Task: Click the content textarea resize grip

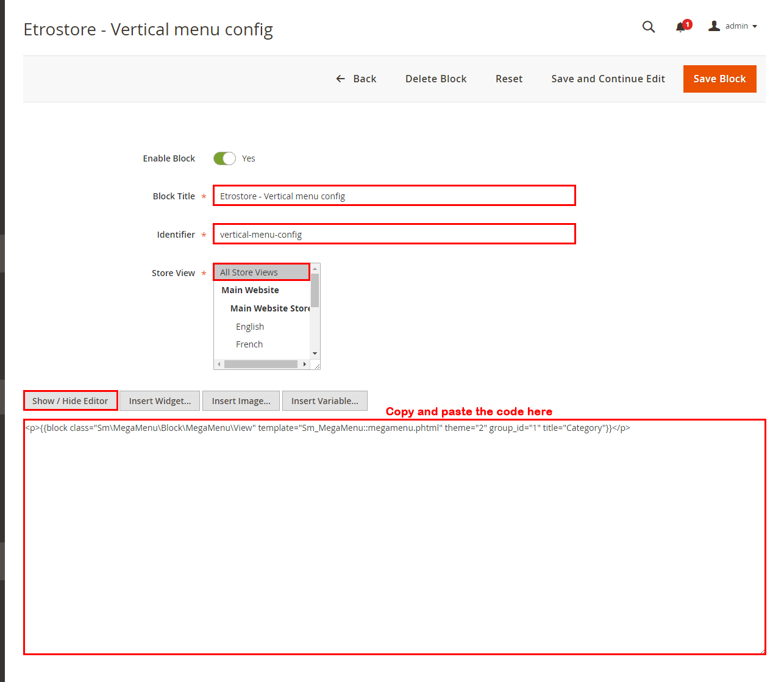Action: [761, 650]
